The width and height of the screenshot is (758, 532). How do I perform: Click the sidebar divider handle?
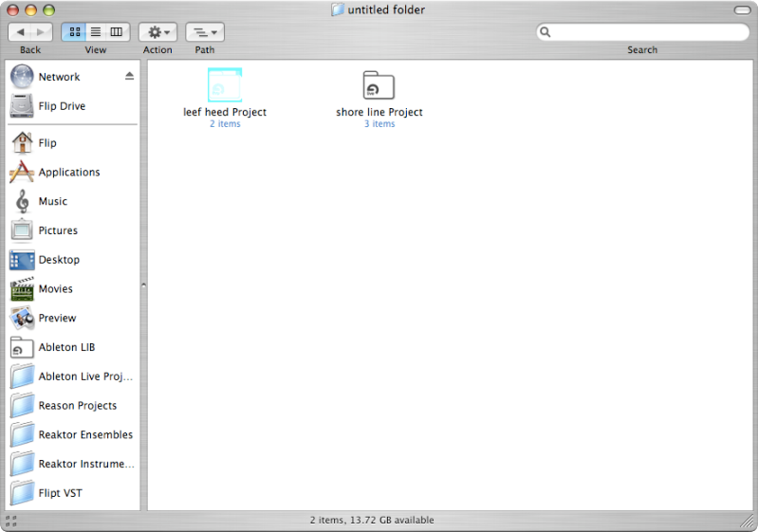[x=143, y=285]
